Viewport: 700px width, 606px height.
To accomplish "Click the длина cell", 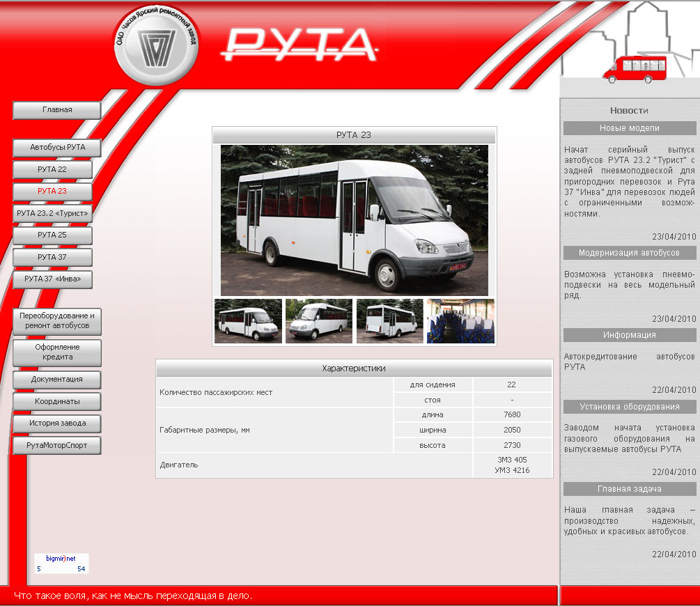I will (433, 415).
